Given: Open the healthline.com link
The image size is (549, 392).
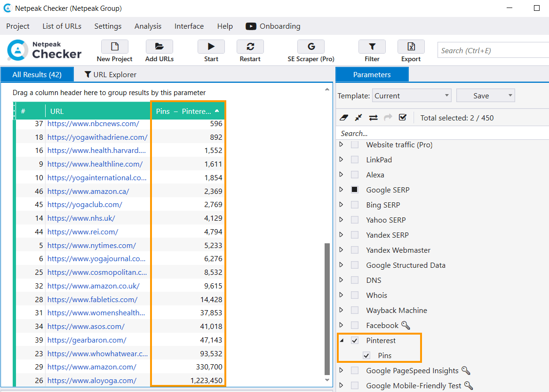Looking at the screenshot, I should pyautogui.click(x=95, y=164).
